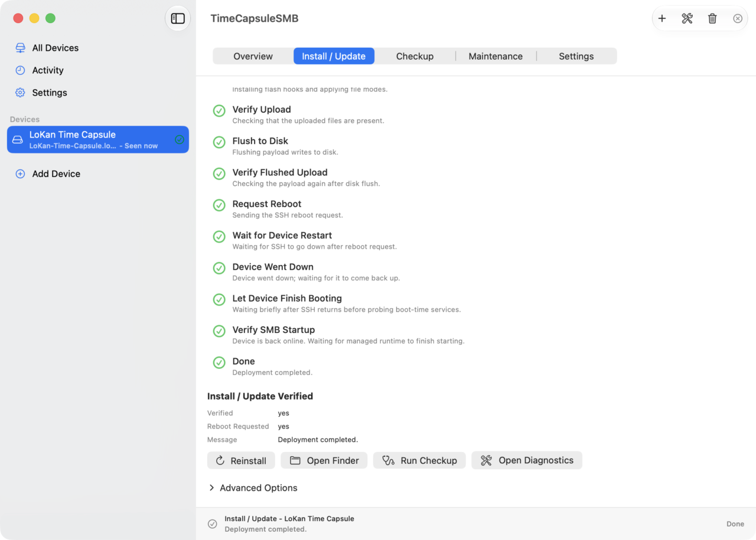
Task: Open Activity in the sidebar
Action: [x=48, y=70]
